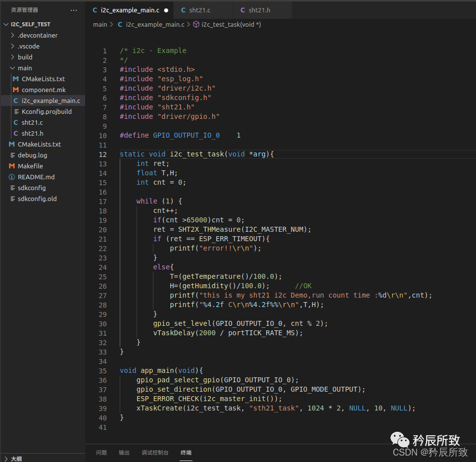Click the sht21.h file icon in tree
This screenshot has width=476, height=462.
click(16, 133)
